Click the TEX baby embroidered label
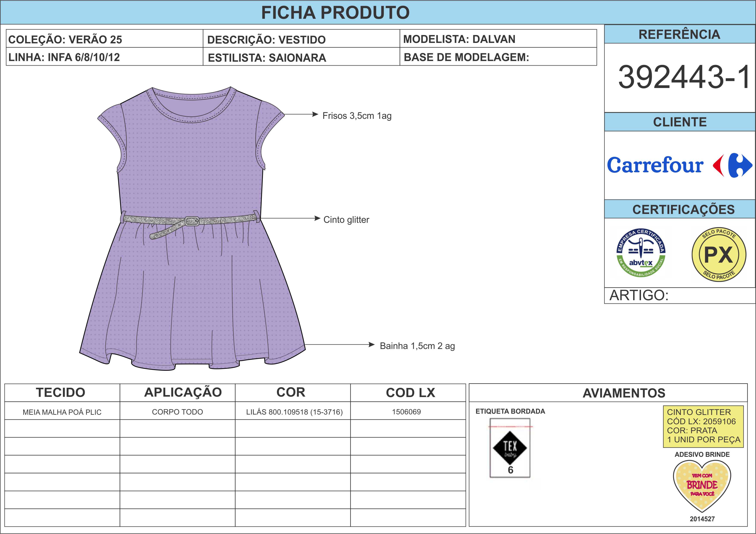The image size is (756, 534). [510, 448]
